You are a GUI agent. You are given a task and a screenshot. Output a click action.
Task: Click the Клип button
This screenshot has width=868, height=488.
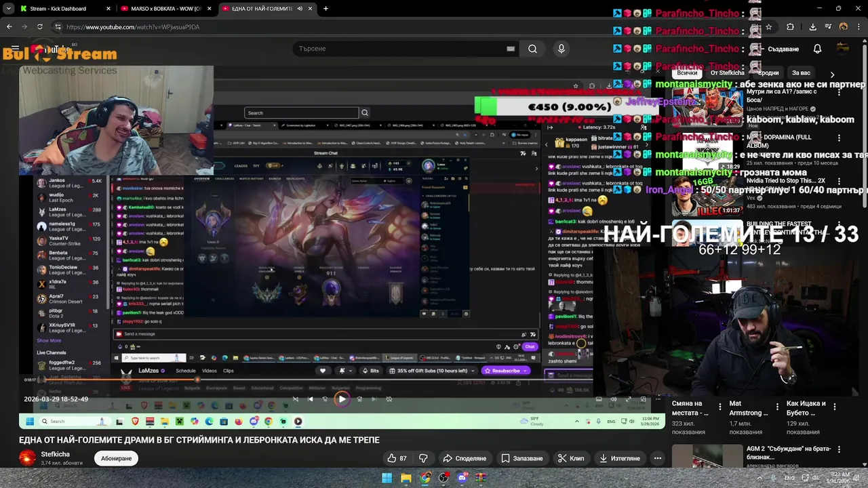tap(571, 458)
